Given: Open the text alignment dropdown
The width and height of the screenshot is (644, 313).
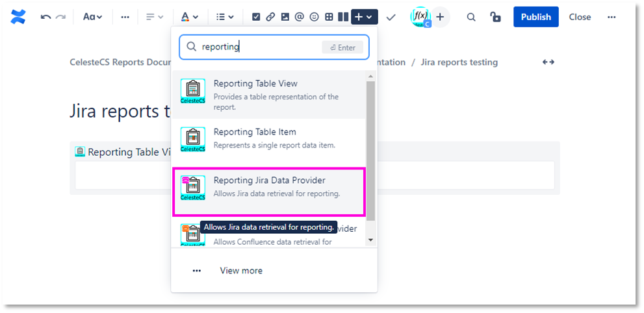Looking at the screenshot, I should [x=155, y=17].
